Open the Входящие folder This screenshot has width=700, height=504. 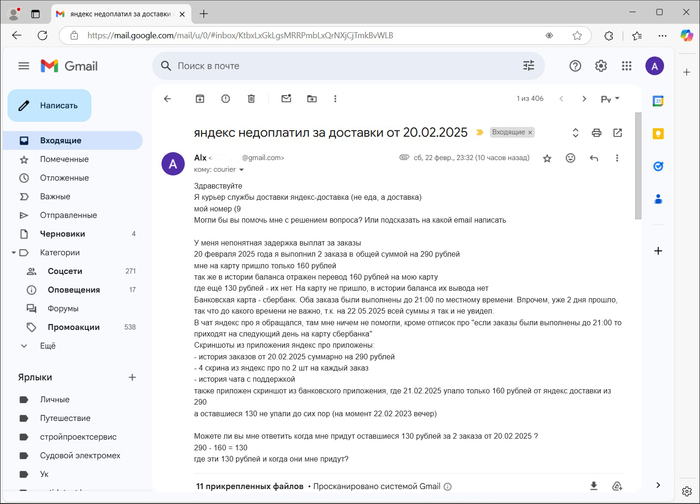pos(73,140)
